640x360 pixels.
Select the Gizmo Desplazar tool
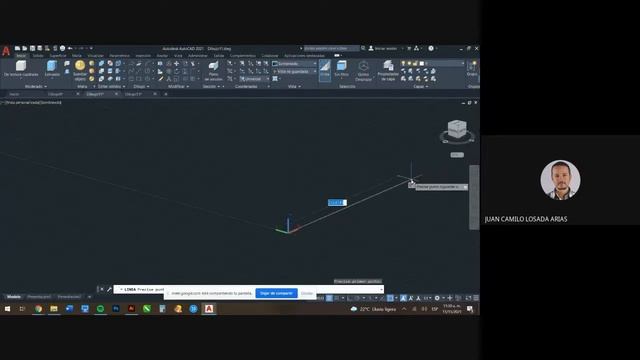click(x=363, y=71)
